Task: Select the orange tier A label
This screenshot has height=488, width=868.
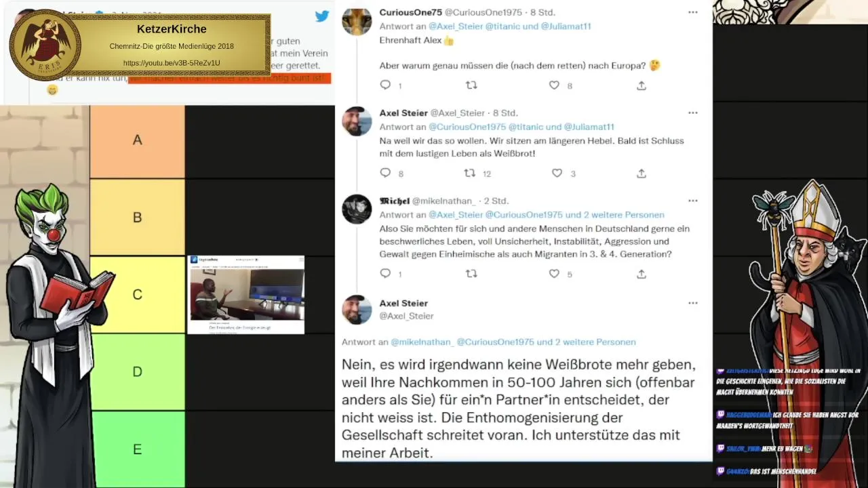Action: click(137, 140)
